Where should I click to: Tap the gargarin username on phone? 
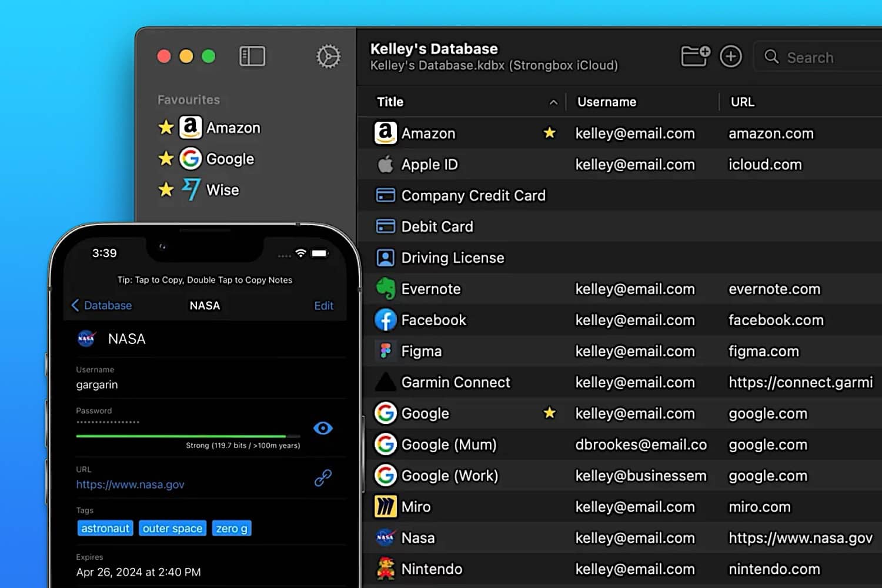click(x=97, y=385)
